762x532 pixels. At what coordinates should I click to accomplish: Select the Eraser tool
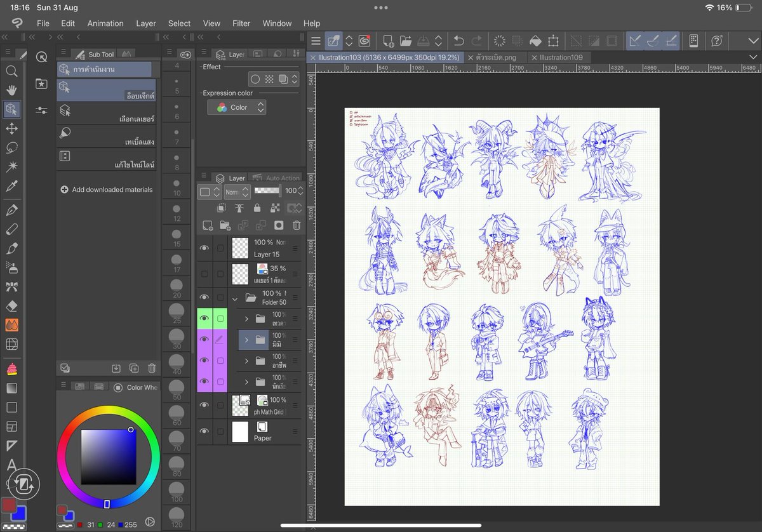click(x=11, y=305)
